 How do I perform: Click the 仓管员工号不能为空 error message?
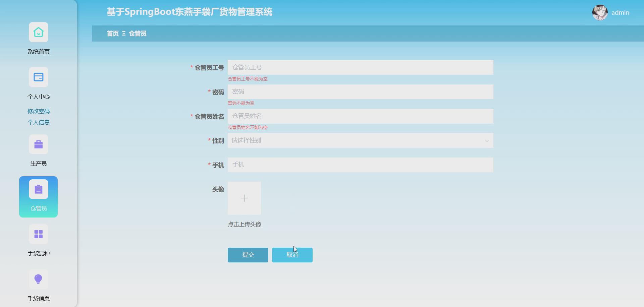[x=248, y=79]
